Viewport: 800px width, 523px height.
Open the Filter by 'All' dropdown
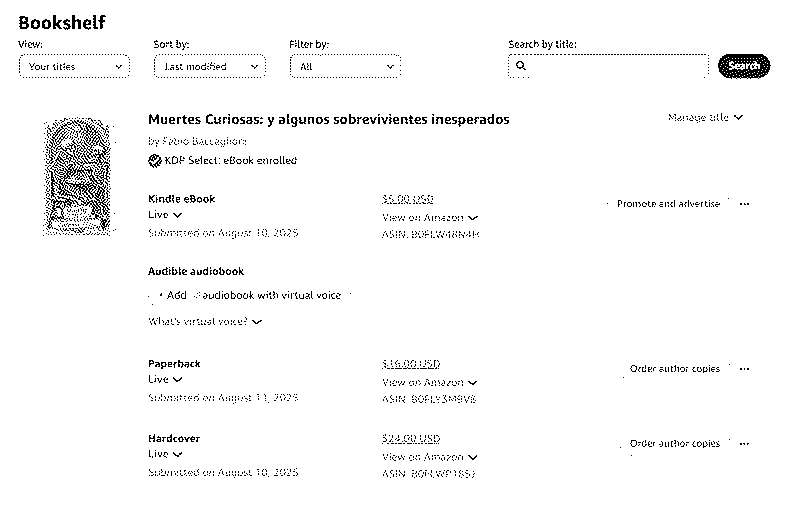[x=345, y=67]
